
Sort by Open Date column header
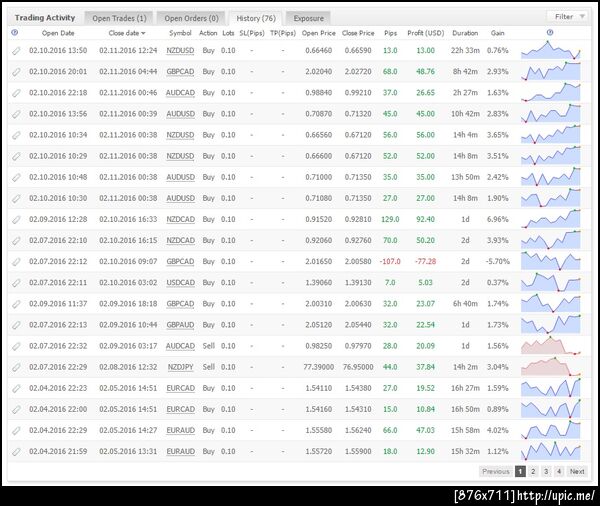pos(58,33)
